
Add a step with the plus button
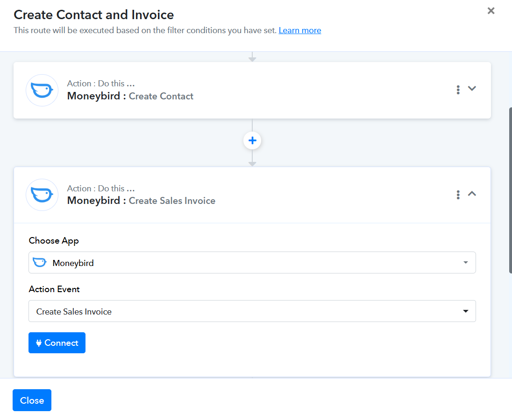click(x=252, y=140)
